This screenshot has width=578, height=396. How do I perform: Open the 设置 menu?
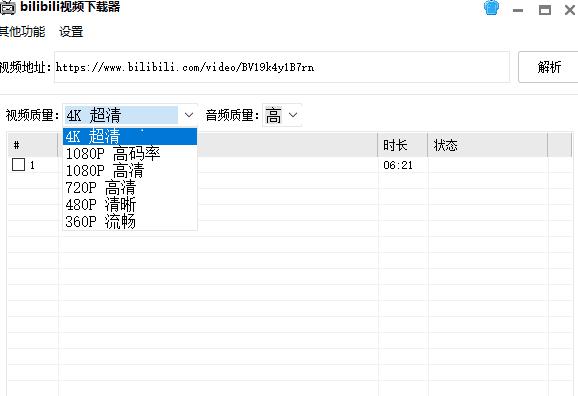71,32
